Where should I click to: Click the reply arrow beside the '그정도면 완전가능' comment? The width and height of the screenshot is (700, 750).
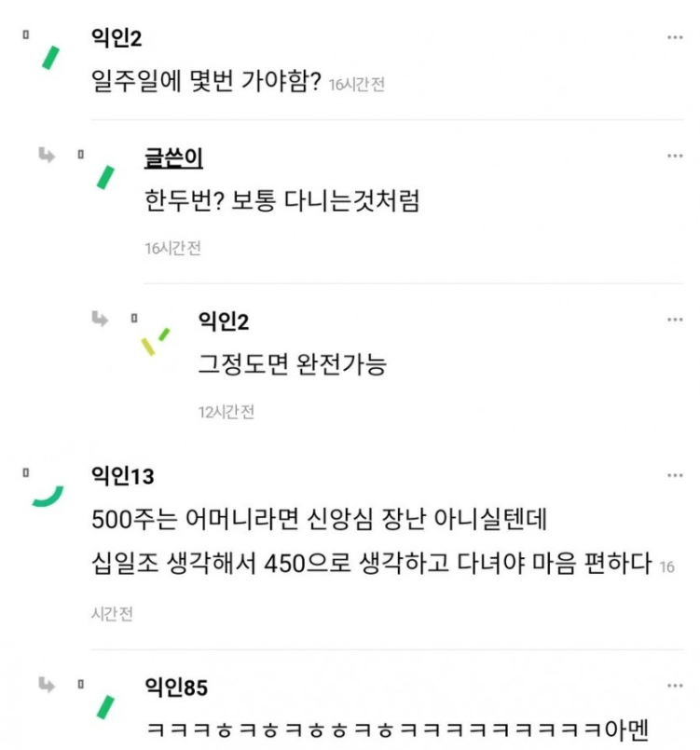[100, 320]
